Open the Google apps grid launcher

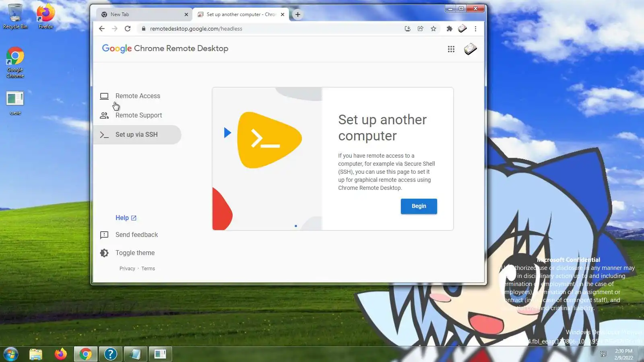click(x=451, y=49)
